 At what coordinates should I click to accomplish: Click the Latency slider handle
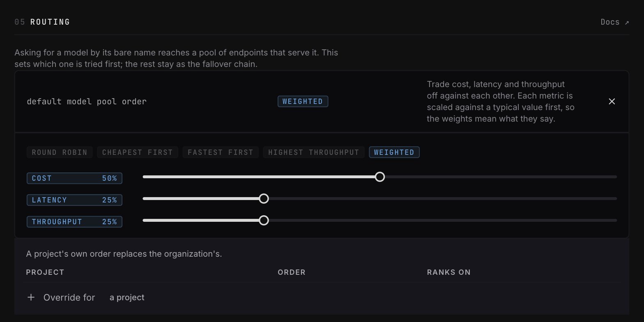pyautogui.click(x=264, y=199)
